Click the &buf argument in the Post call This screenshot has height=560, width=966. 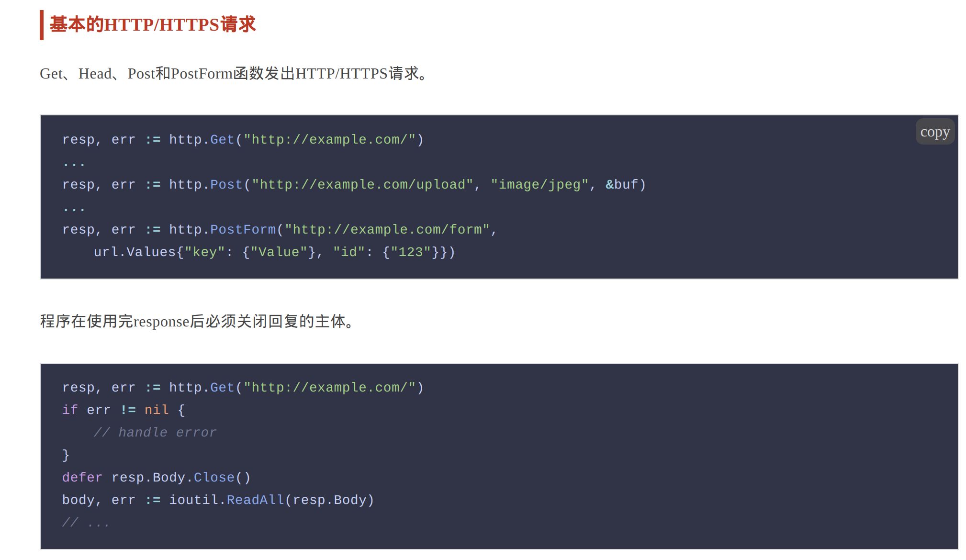621,185
